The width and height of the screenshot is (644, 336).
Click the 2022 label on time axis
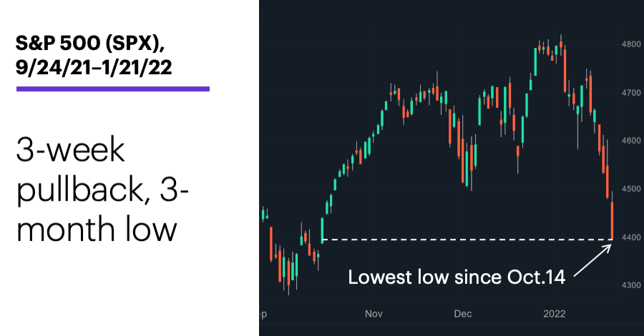point(555,314)
